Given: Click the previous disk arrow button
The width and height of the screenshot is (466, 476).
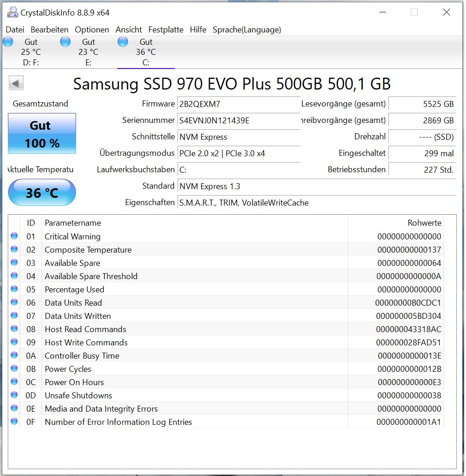Looking at the screenshot, I should pos(16,83).
